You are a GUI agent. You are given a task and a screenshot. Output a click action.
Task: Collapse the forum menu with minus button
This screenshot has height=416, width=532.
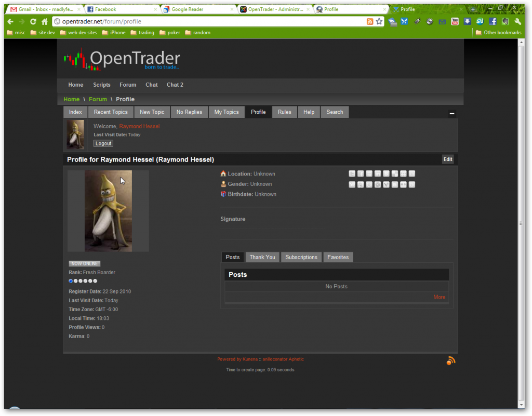[452, 114]
